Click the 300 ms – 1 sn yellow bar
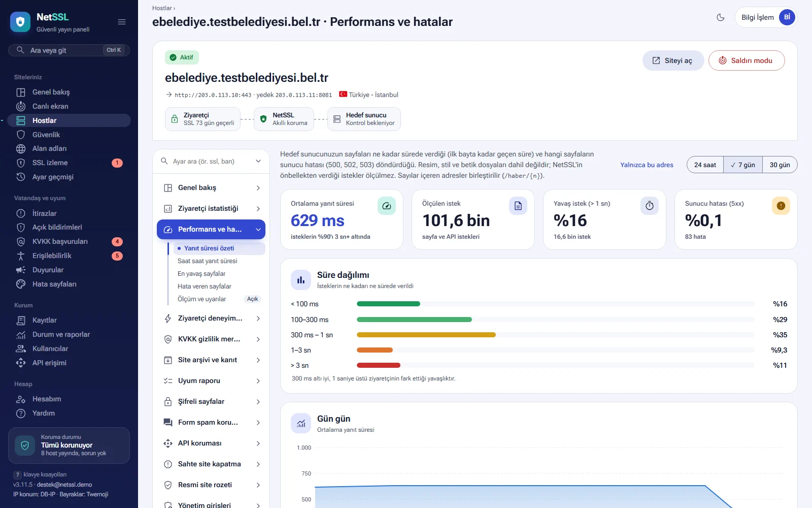This screenshot has width=812, height=508. click(x=426, y=335)
